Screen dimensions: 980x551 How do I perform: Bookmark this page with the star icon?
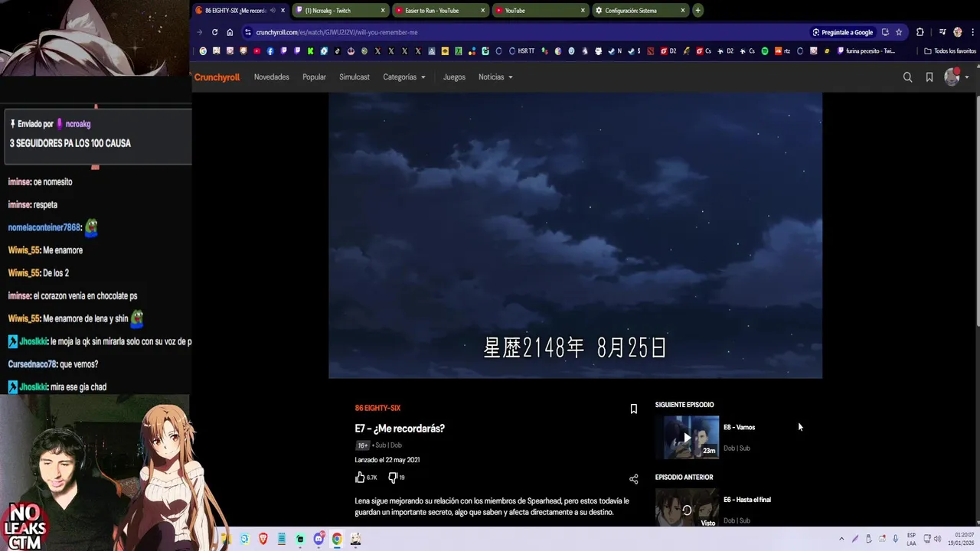(x=899, y=32)
